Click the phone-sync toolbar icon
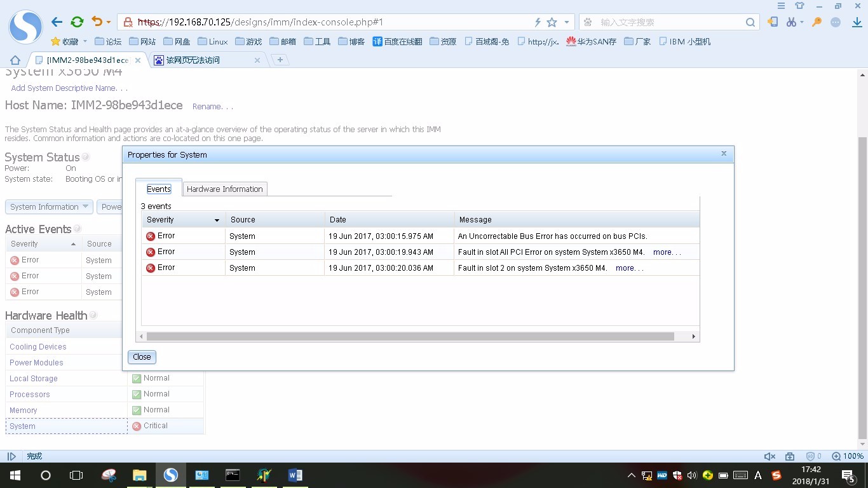 773,22
